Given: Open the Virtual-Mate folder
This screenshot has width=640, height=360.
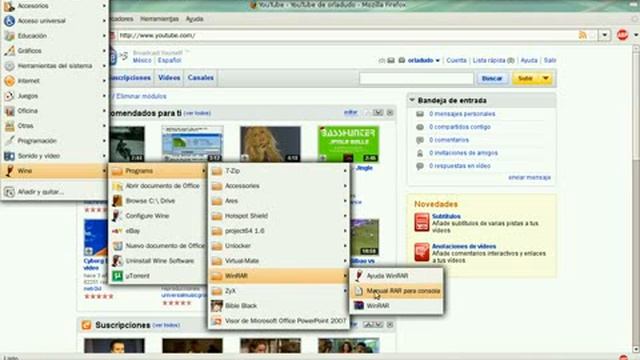Looking at the screenshot, I should 279,261.
